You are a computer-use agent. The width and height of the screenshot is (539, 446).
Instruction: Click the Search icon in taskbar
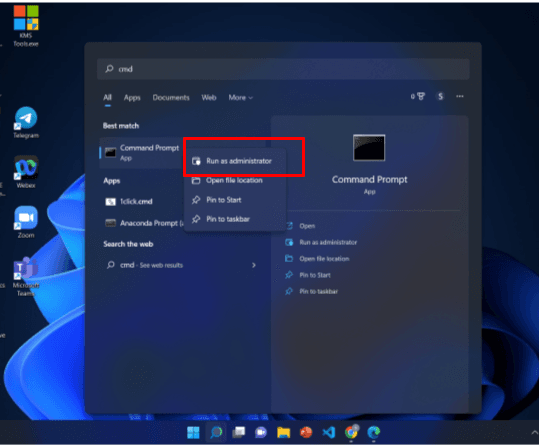tap(216, 432)
